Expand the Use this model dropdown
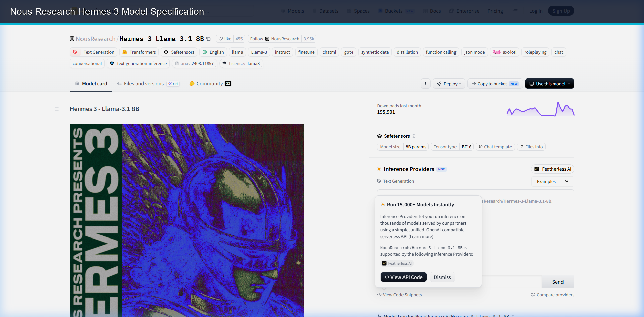This screenshot has height=317, width=644. (x=549, y=84)
